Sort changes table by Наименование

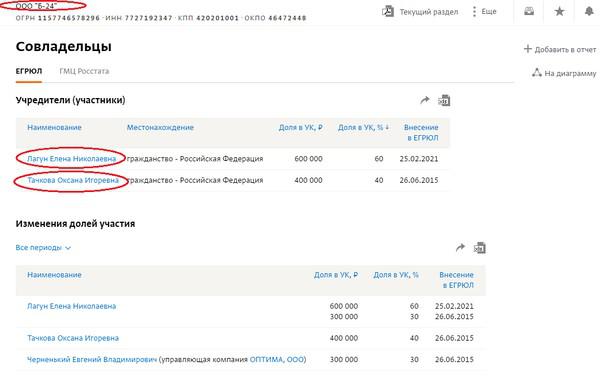pyautogui.click(x=54, y=275)
